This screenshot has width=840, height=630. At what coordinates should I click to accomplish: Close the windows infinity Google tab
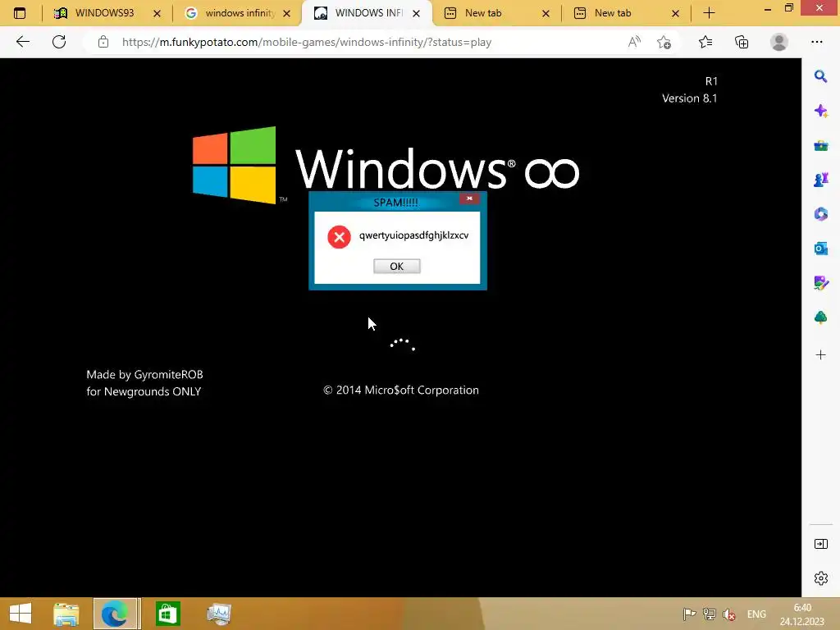tap(286, 13)
